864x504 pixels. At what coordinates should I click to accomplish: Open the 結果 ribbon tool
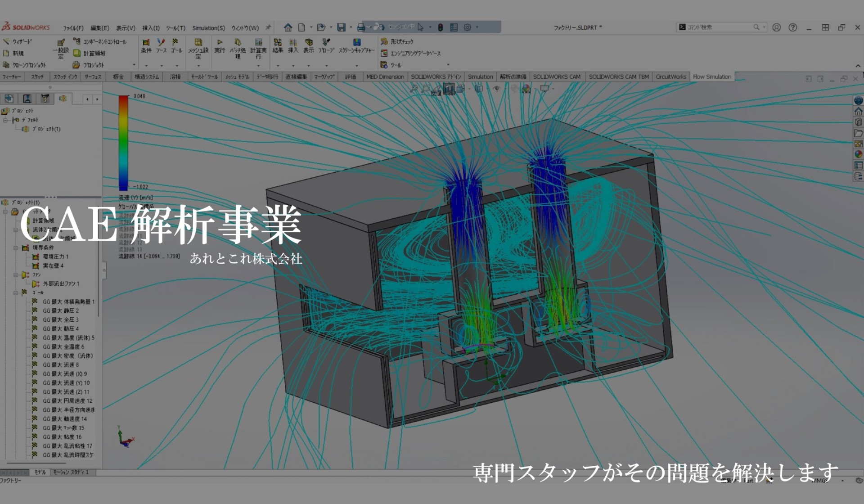pyautogui.click(x=278, y=45)
